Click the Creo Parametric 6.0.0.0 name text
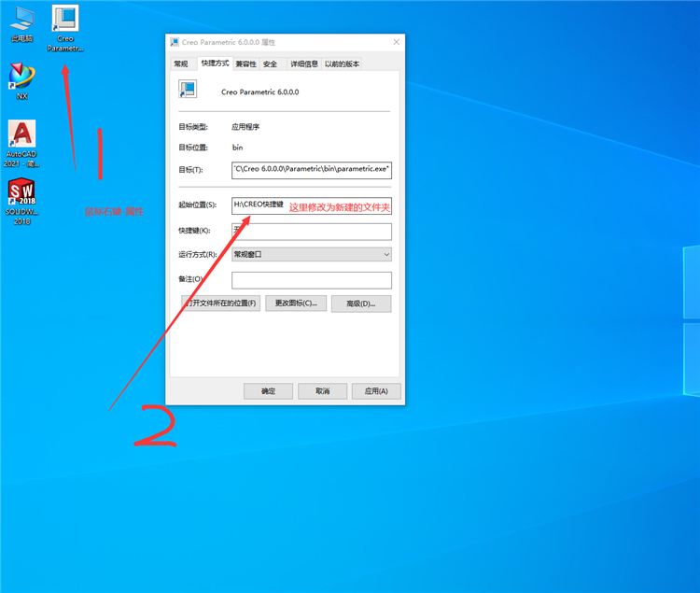 click(260, 92)
